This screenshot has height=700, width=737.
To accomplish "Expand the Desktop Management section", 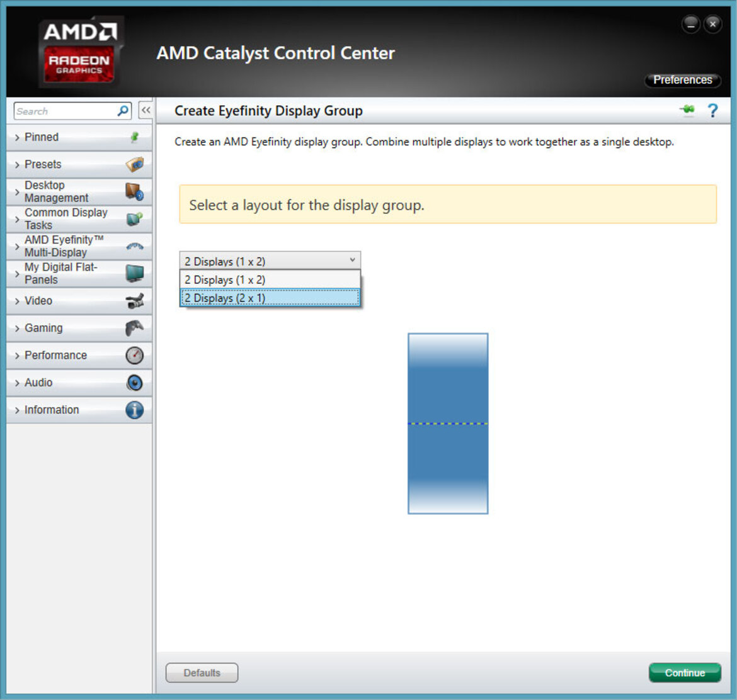I will (79, 191).
